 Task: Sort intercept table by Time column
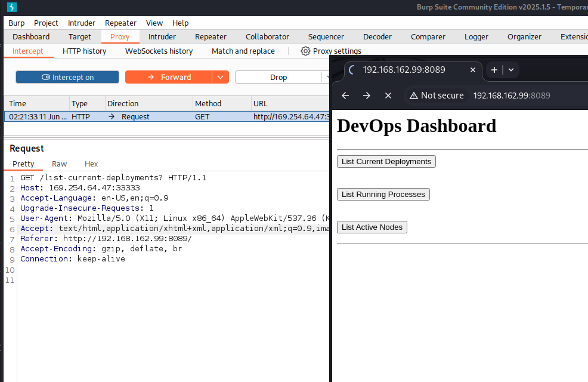[x=37, y=104]
